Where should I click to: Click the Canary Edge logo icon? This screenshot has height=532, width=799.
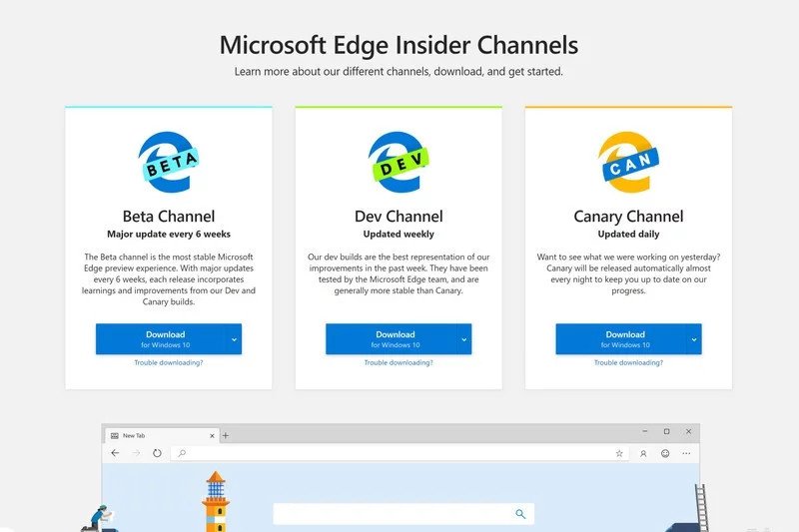click(628, 162)
